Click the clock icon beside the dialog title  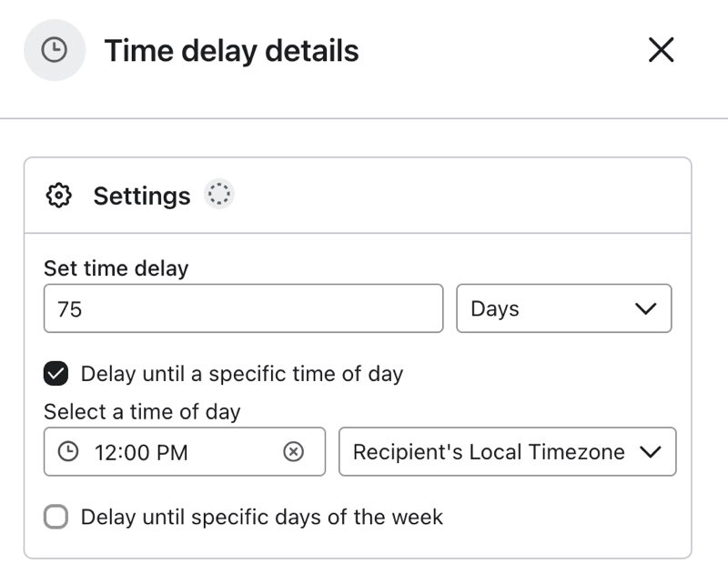click(55, 50)
